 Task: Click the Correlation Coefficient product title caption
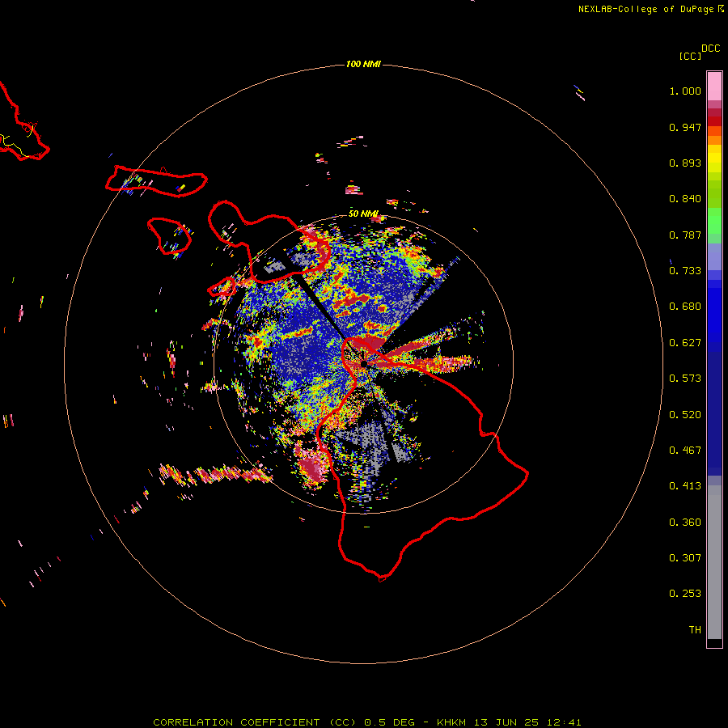pyautogui.click(x=366, y=722)
